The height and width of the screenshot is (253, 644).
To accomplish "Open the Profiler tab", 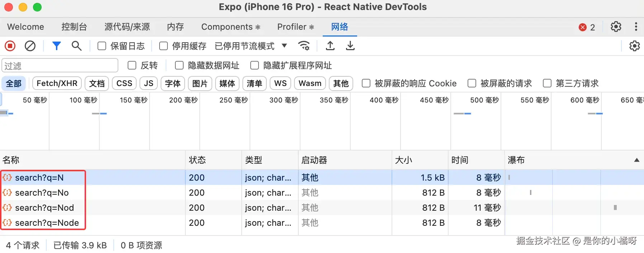I will pos(295,27).
